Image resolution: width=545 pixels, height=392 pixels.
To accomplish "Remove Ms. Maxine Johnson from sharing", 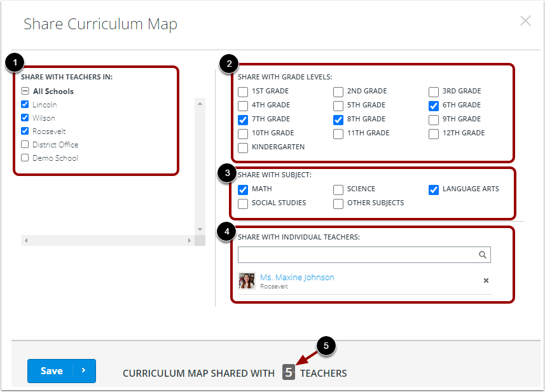I will (x=486, y=281).
